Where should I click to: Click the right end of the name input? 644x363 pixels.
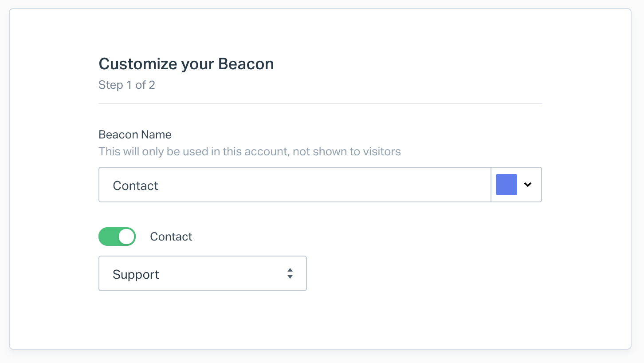pos(479,185)
